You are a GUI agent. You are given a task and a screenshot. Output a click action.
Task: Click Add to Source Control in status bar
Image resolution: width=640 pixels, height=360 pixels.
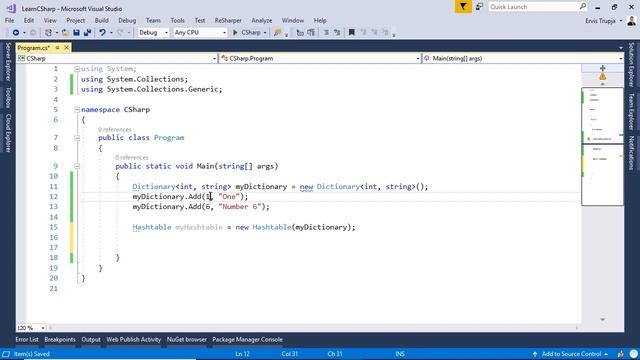pos(571,354)
